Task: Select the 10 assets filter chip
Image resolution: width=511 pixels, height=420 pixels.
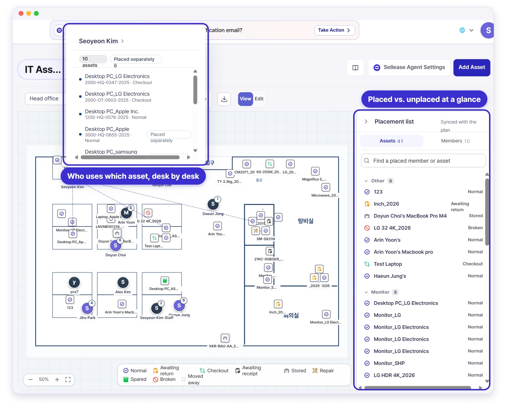Action: pos(93,59)
